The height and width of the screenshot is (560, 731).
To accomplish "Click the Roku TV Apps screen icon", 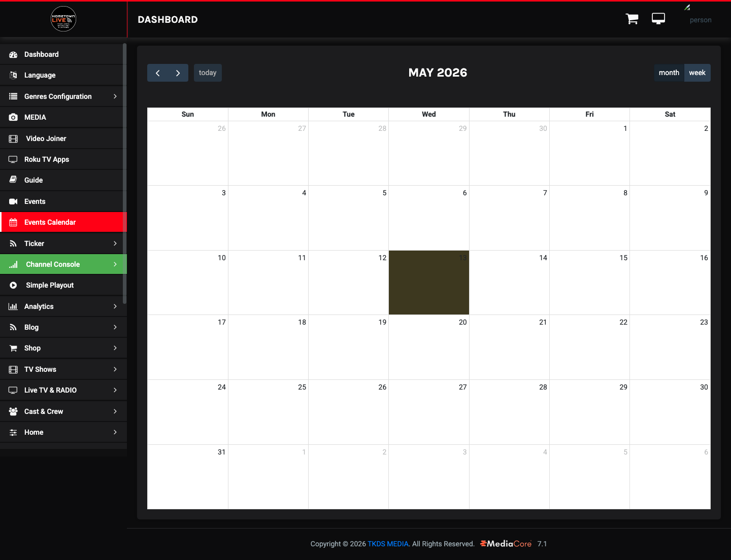I will 13,159.
